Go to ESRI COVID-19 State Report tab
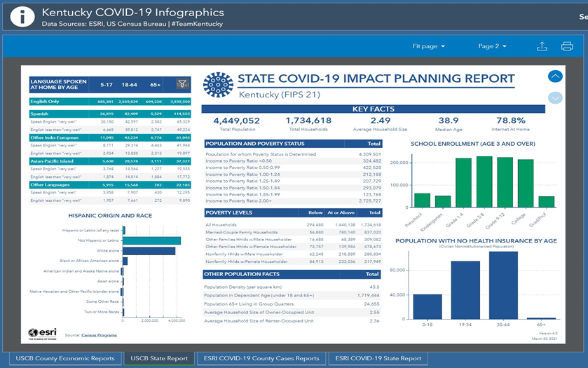588x368 pixels. (x=377, y=358)
